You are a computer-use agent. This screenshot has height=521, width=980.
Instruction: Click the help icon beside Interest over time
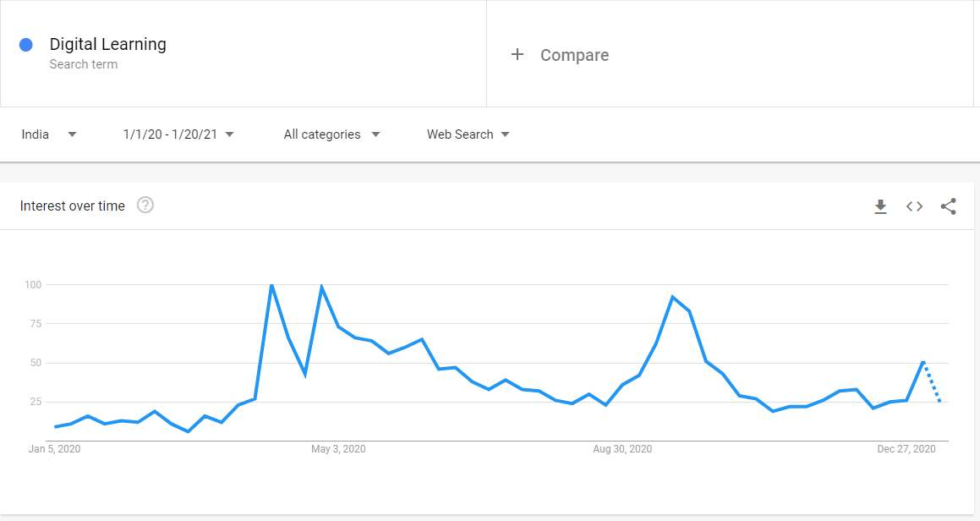(x=145, y=206)
